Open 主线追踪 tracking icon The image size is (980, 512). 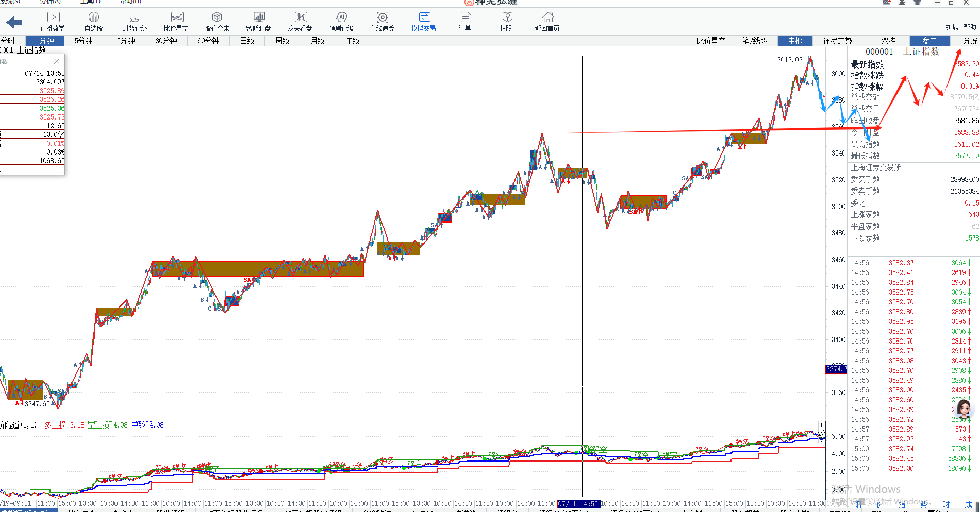(382, 22)
